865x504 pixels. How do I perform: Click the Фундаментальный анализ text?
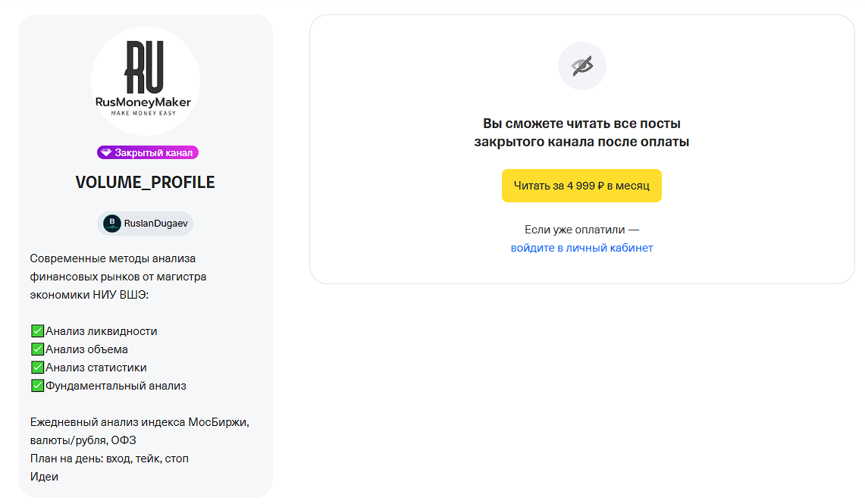pos(116,386)
